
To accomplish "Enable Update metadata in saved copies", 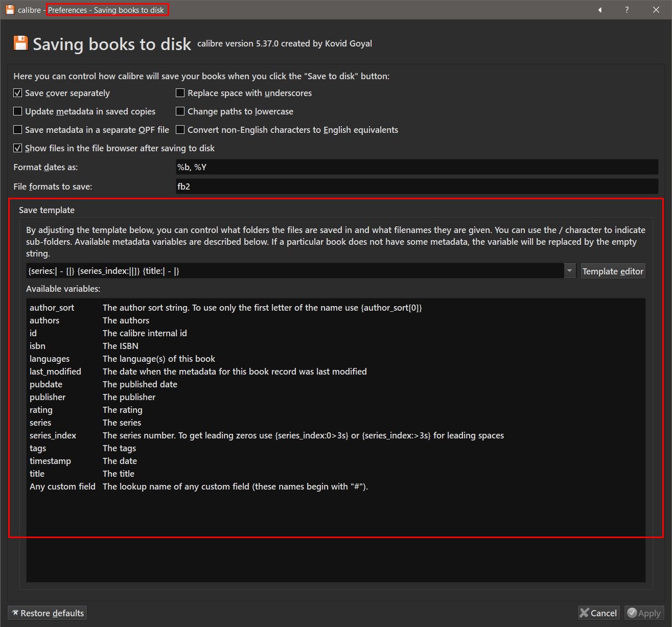I will [x=18, y=111].
